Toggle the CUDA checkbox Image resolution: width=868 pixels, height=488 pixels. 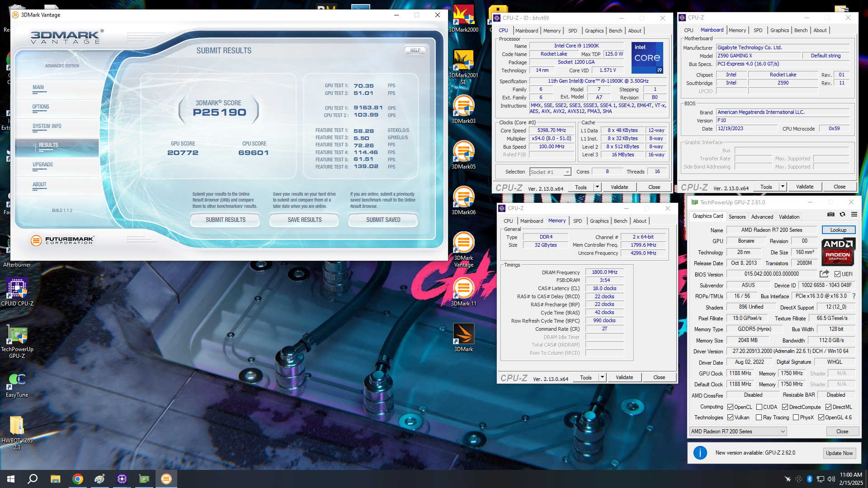tap(759, 407)
